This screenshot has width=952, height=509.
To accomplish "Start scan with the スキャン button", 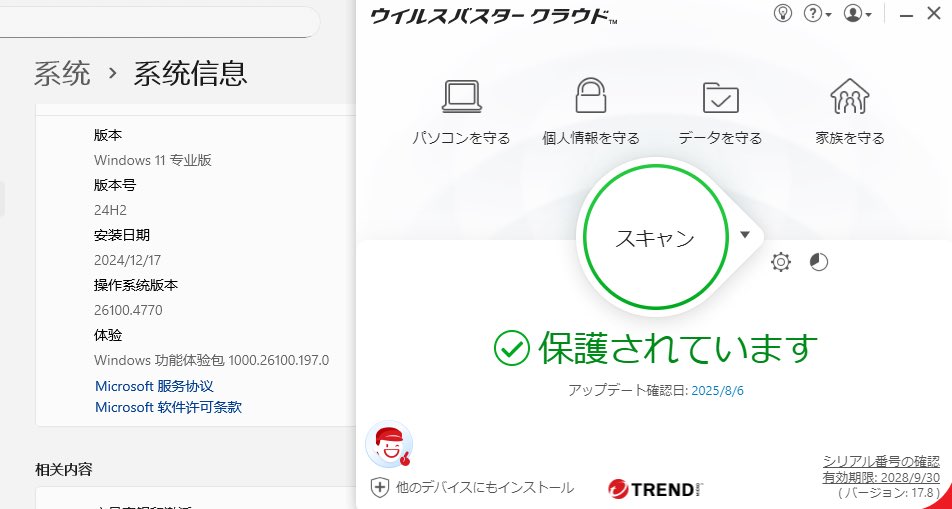I will [x=655, y=236].
